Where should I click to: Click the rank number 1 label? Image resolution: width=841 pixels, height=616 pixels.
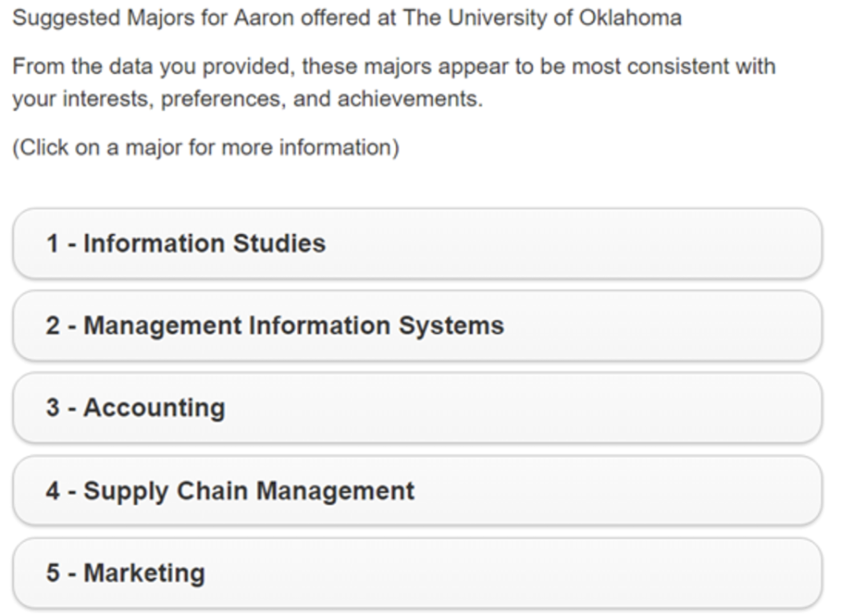(53, 244)
